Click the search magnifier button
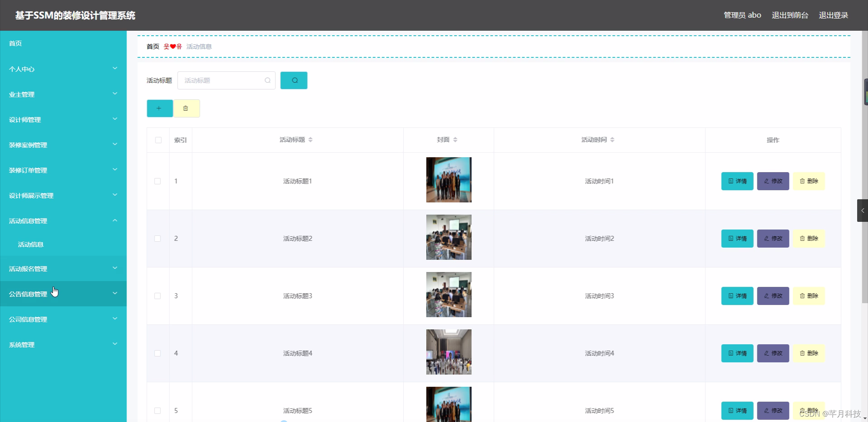The width and height of the screenshot is (868, 422). pyautogui.click(x=293, y=80)
